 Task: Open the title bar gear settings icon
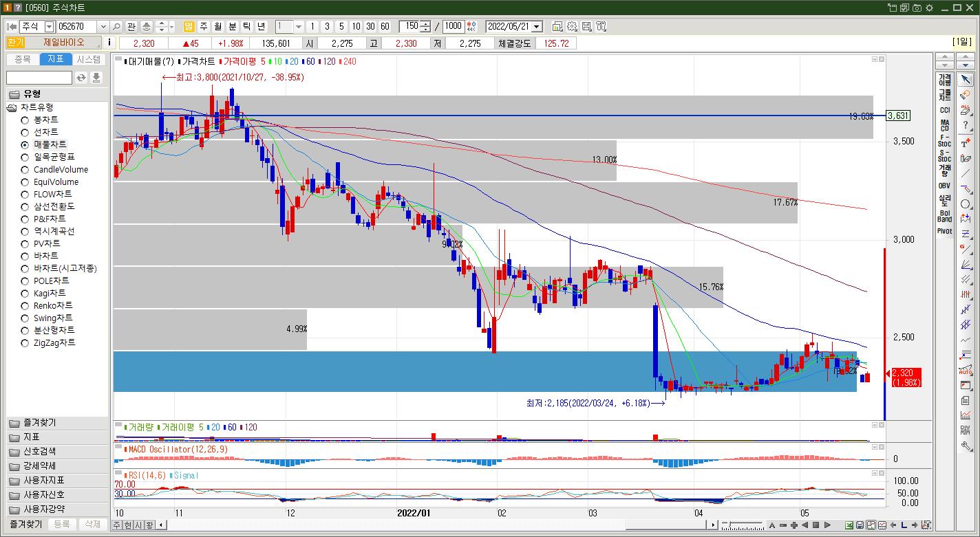point(929,8)
